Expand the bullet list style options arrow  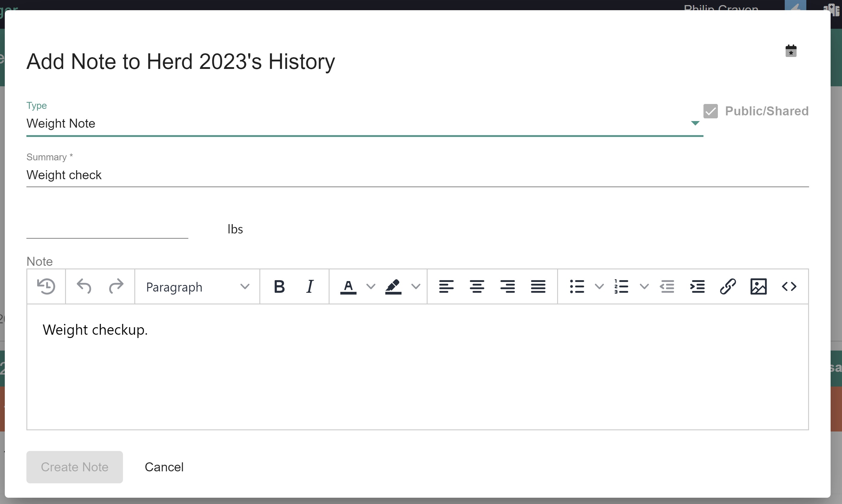tap(599, 287)
